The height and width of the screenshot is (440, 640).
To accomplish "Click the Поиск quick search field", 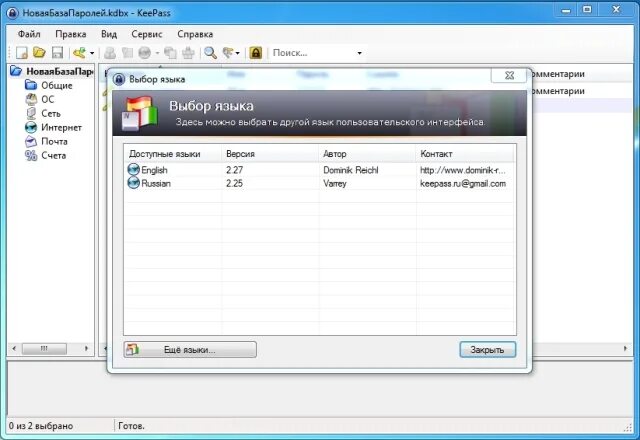I will pyautogui.click(x=312, y=53).
